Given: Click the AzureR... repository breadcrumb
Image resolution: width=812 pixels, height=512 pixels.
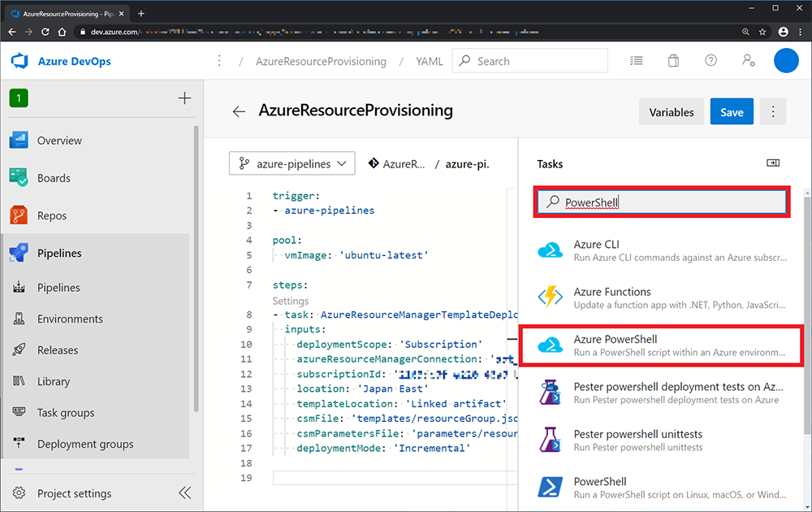Looking at the screenshot, I should coord(396,164).
